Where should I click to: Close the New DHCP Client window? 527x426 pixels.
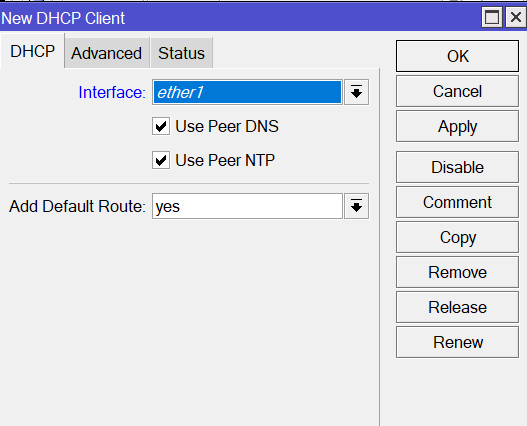[516, 17]
